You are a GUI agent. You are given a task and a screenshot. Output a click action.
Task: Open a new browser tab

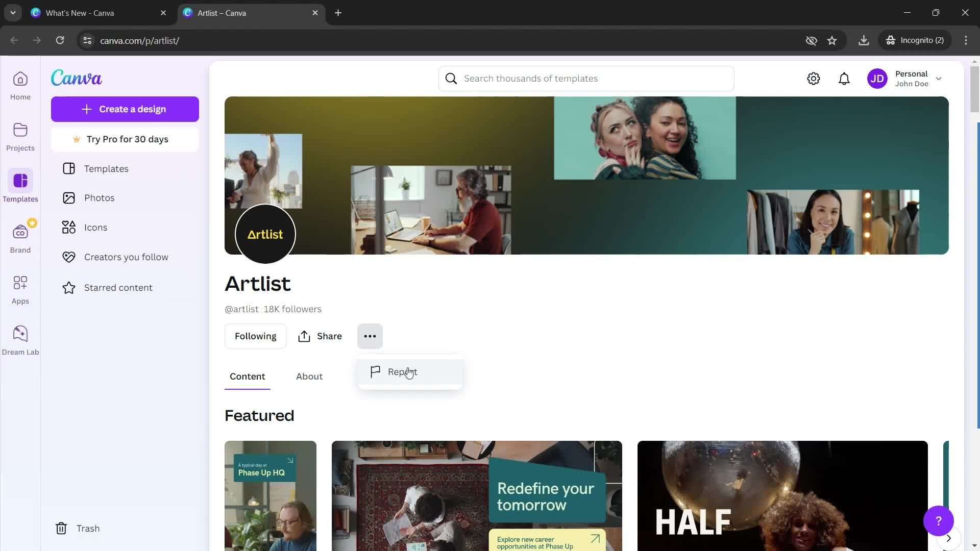338,13
